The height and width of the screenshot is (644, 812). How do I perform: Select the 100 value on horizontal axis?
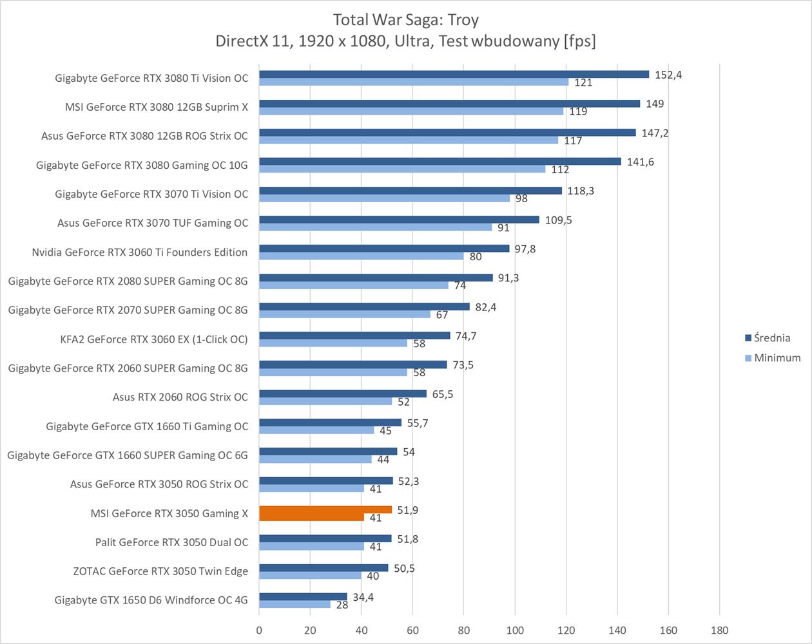[515, 630]
